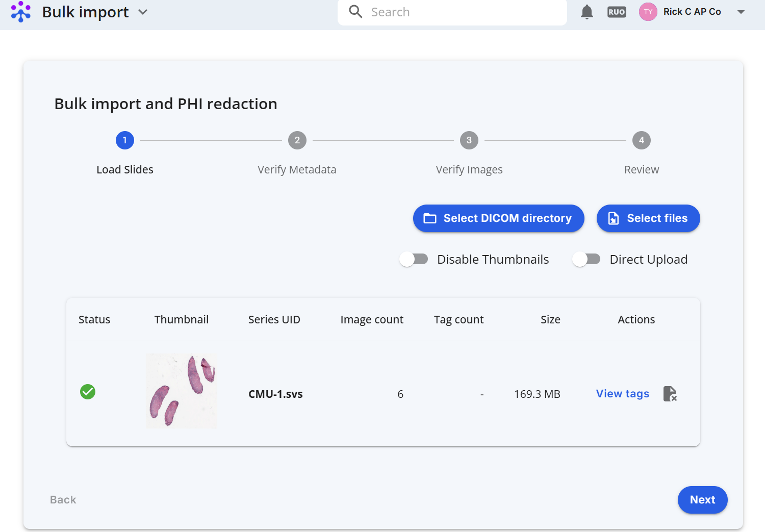Focus the Search input field

click(x=452, y=12)
